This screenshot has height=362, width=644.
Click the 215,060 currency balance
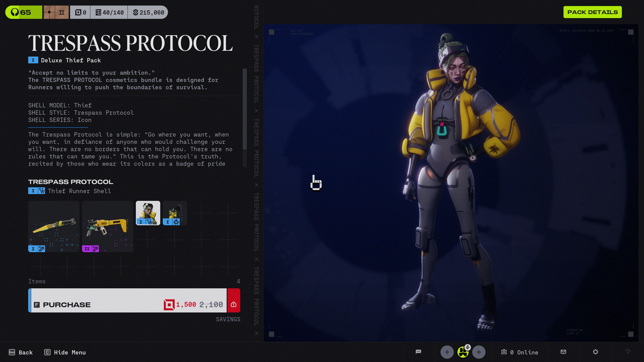148,12
